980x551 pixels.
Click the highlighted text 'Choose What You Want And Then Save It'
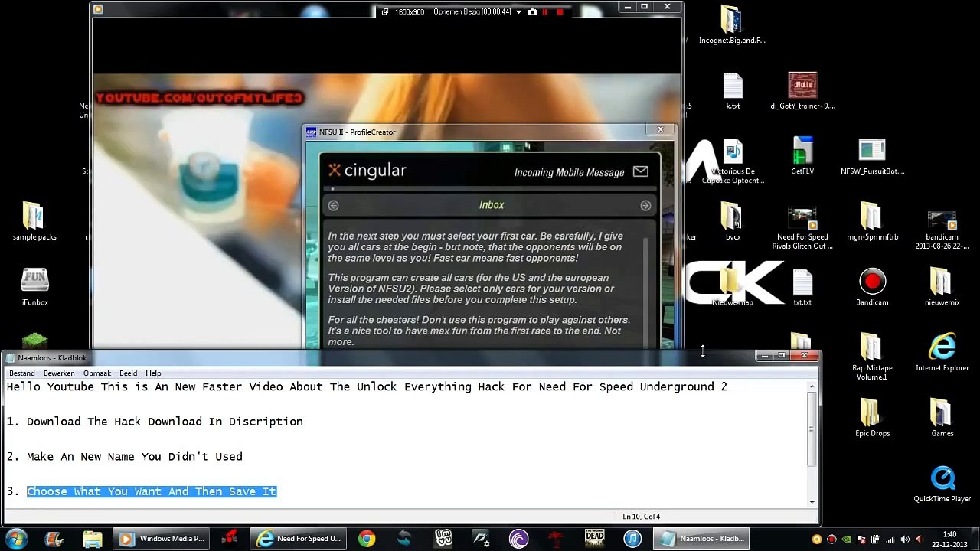152,491
